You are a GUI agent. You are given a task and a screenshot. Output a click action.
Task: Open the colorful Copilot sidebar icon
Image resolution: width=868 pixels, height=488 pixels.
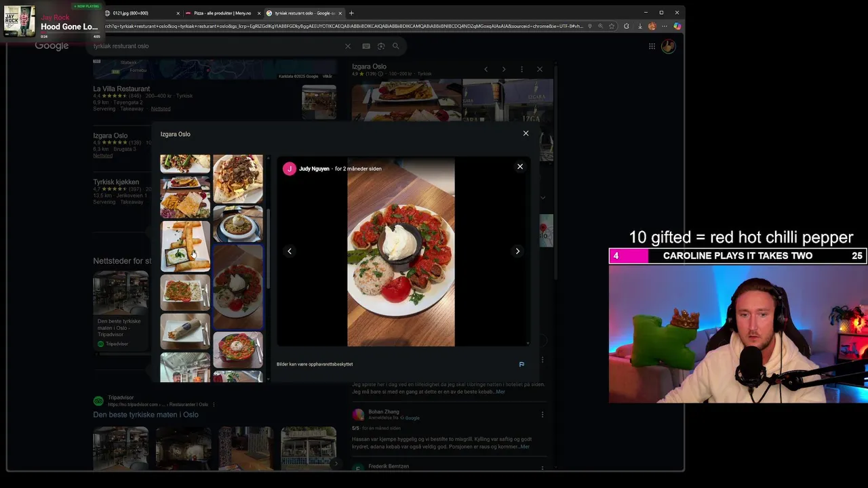(677, 26)
